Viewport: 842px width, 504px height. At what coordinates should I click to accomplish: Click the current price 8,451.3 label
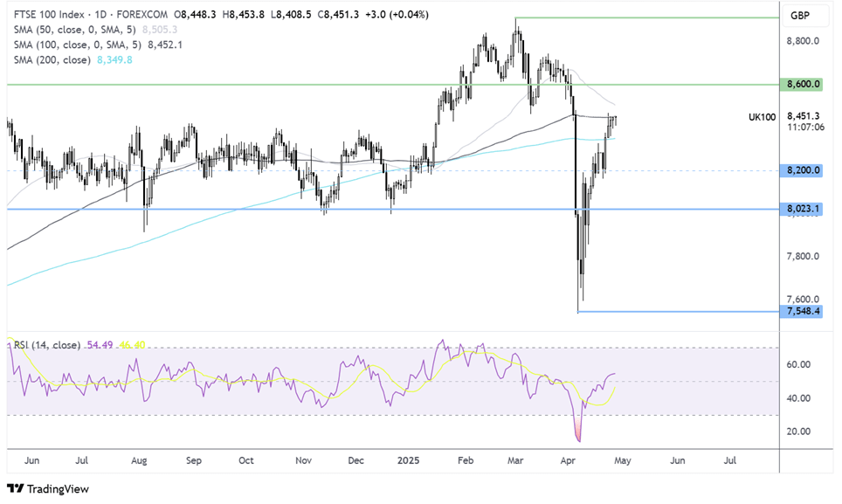point(804,115)
